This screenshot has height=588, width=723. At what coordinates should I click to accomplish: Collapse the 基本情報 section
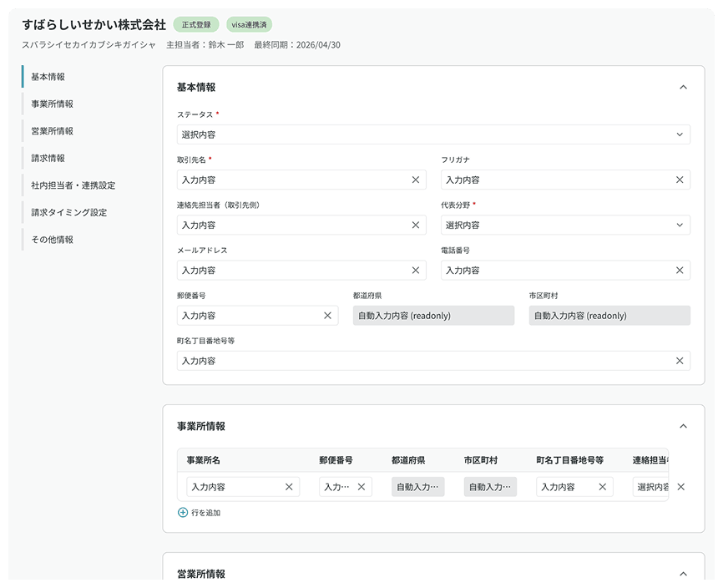click(x=683, y=87)
